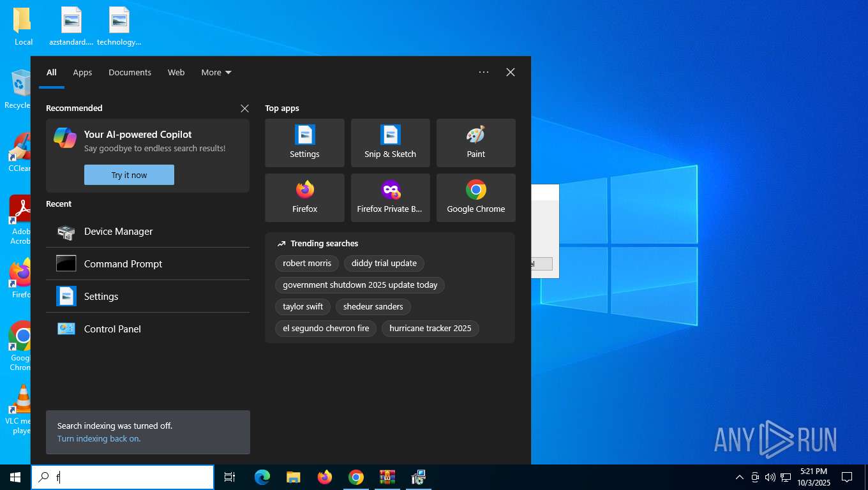The image size is (868, 490).
Task: Search trending topic robert morris
Action: (307, 264)
